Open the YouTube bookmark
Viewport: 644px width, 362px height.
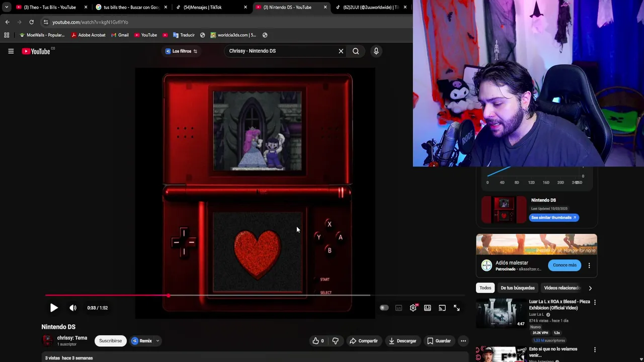(145, 35)
